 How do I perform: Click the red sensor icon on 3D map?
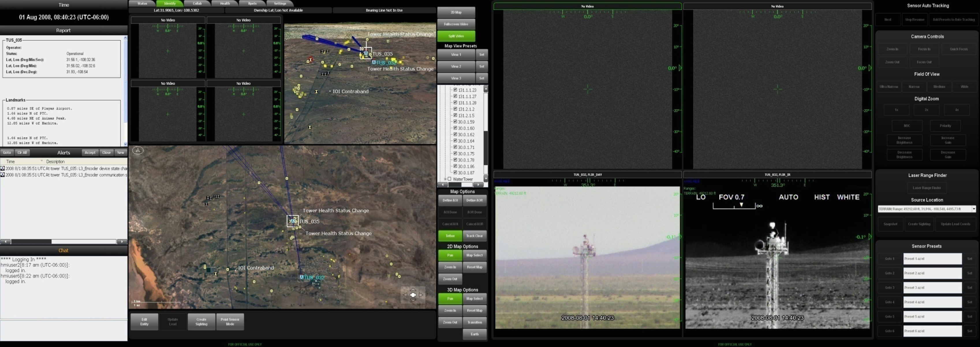pos(311,60)
